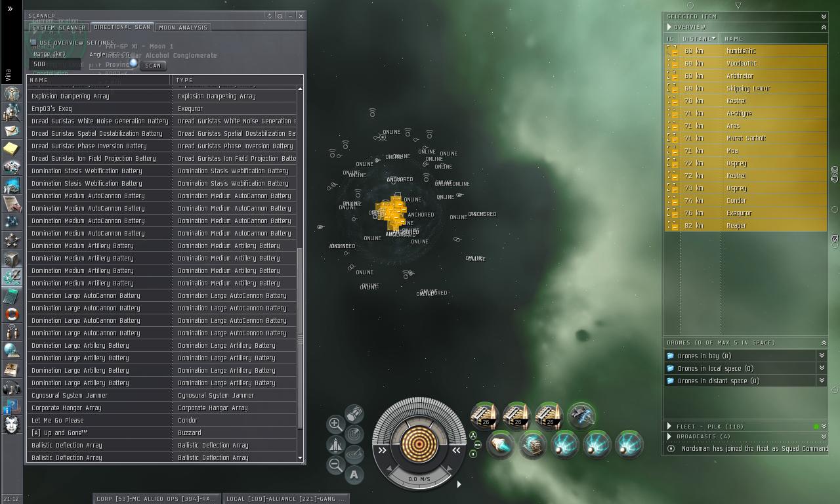The image size is (840, 504).
Task: Switch to the System Scanner tab
Action: click(59, 28)
